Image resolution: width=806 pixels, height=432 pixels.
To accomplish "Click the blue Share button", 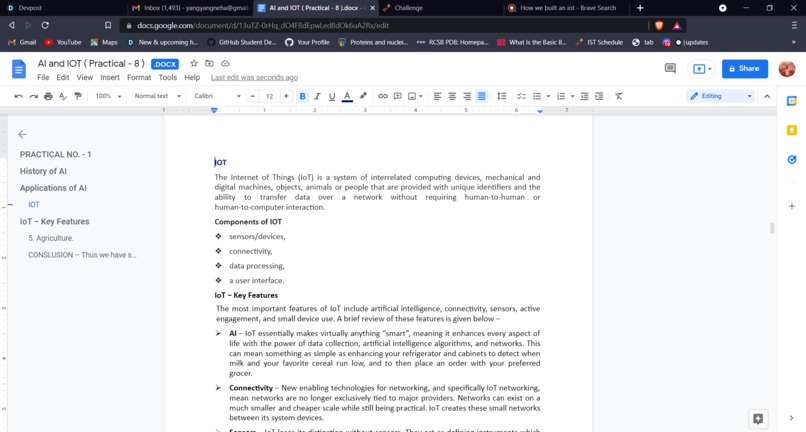I will [x=745, y=68].
